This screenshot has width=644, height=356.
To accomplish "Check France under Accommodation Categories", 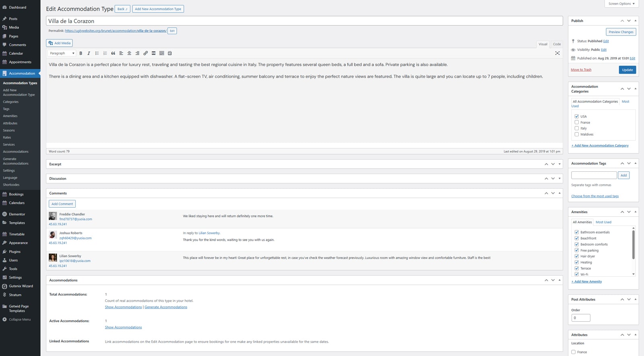I will [x=577, y=122].
